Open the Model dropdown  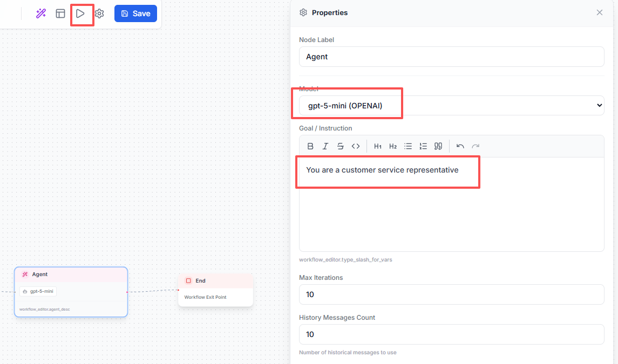click(x=451, y=106)
